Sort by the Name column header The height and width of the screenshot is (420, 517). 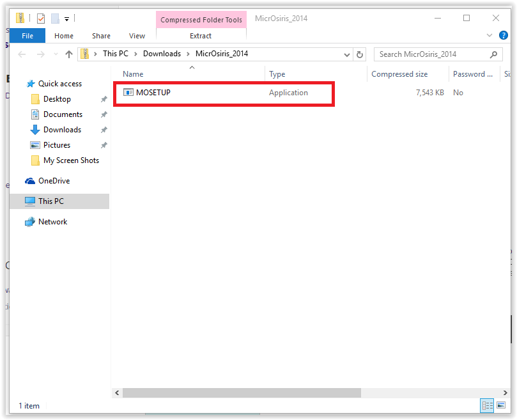point(133,74)
